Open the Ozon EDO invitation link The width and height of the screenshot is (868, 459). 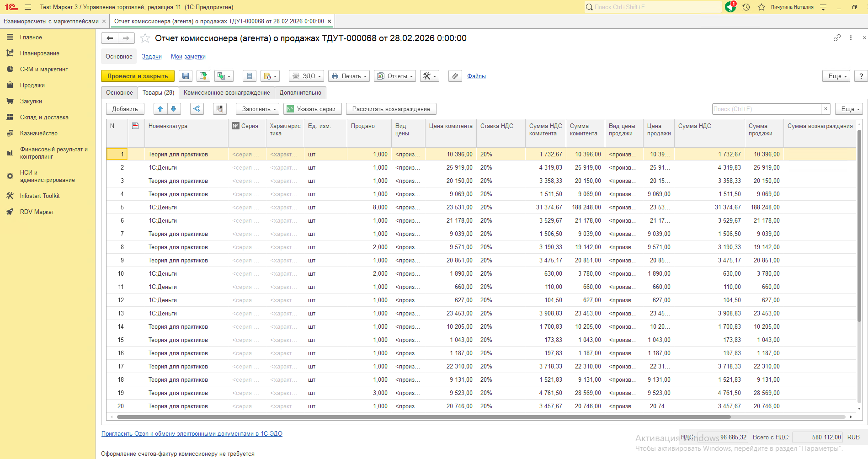point(192,434)
